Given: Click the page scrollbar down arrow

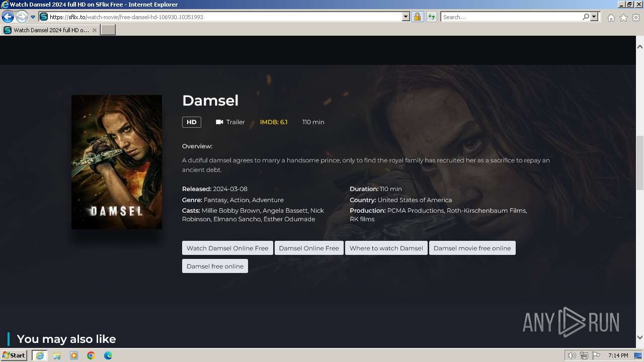Looking at the screenshot, I should coord(640,337).
